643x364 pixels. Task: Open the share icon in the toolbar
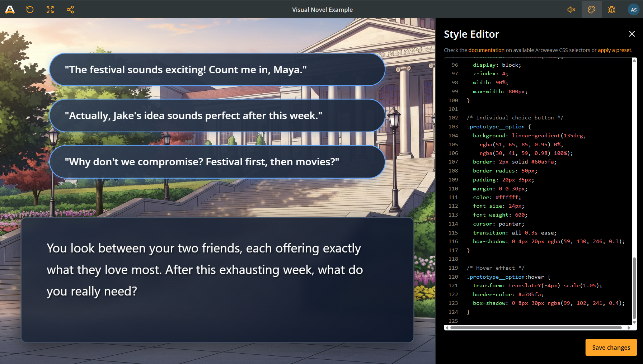(x=70, y=10)
